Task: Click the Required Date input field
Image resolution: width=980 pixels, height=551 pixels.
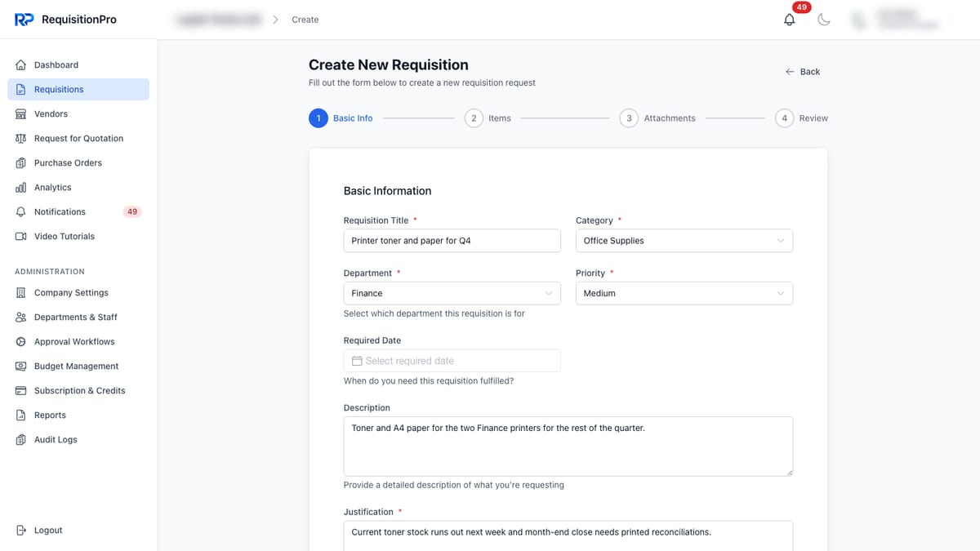Action: click(x=452, y=361)
